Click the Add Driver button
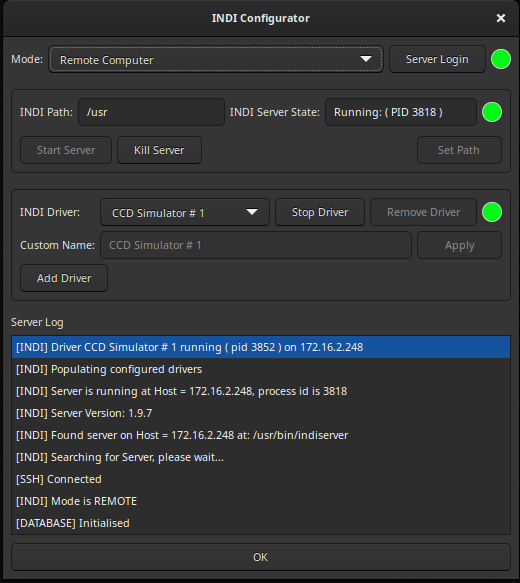 [x=64, y=278]
